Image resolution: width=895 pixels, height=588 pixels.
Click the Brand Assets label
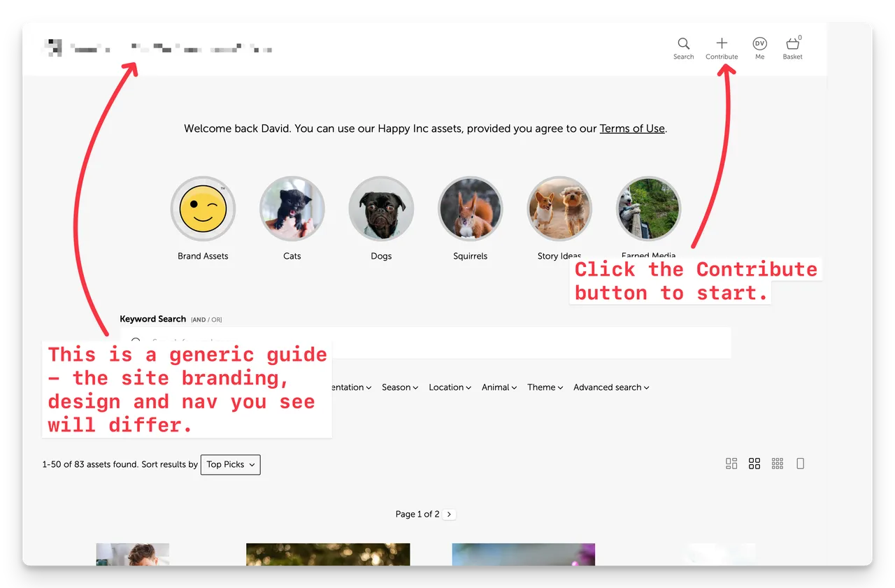coord(203,257)
